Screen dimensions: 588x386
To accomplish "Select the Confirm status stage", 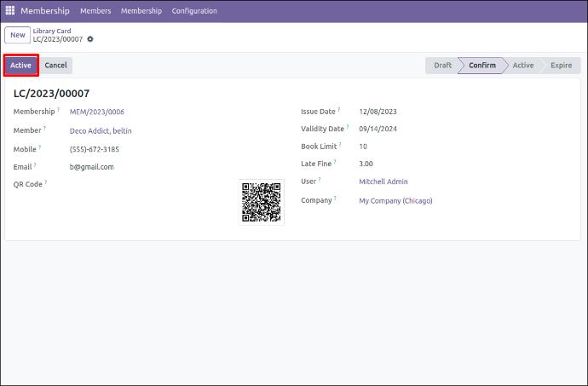I will [482, 66].
